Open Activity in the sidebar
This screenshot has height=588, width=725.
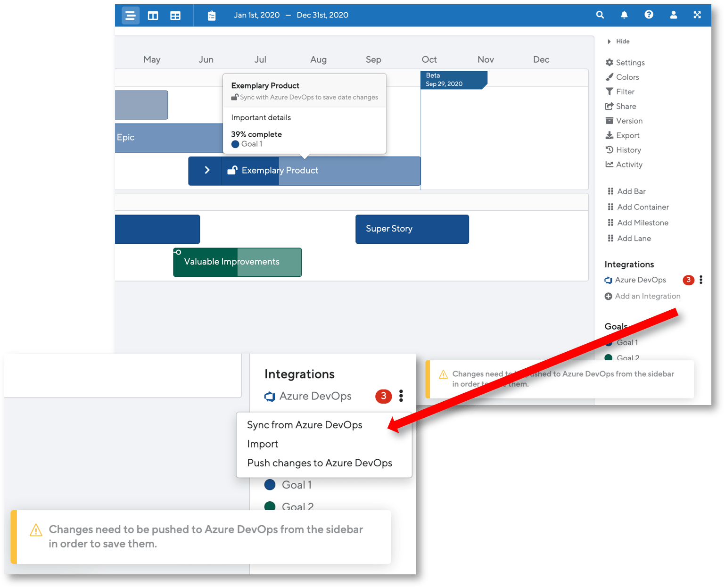coord(624,165)
